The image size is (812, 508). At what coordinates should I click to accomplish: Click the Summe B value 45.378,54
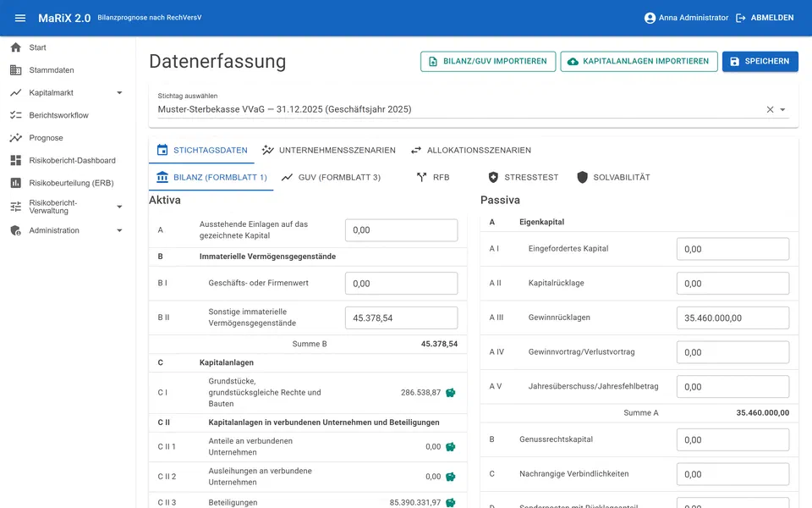coord(439,345)
